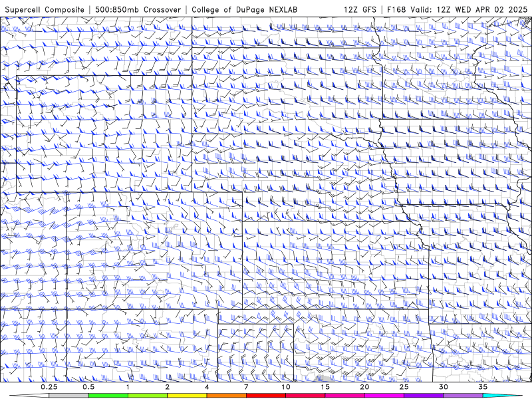This screenshot has width=532, height=399.
Task: Click the legend value 7
Action: pyautogui.click(x=246, y=387)
